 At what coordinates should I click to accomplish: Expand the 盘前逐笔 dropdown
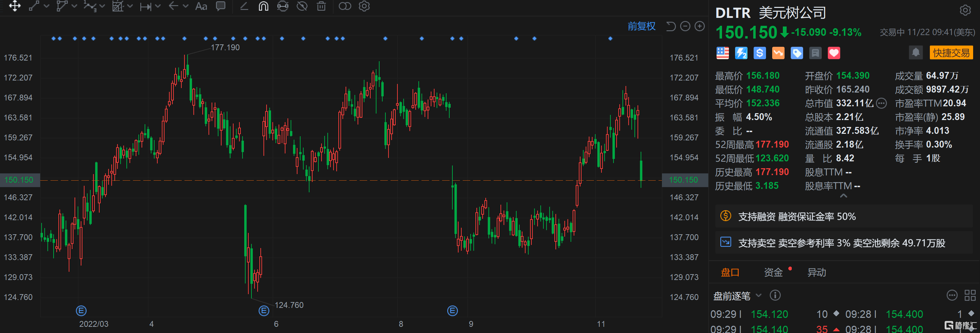[758, 295]
